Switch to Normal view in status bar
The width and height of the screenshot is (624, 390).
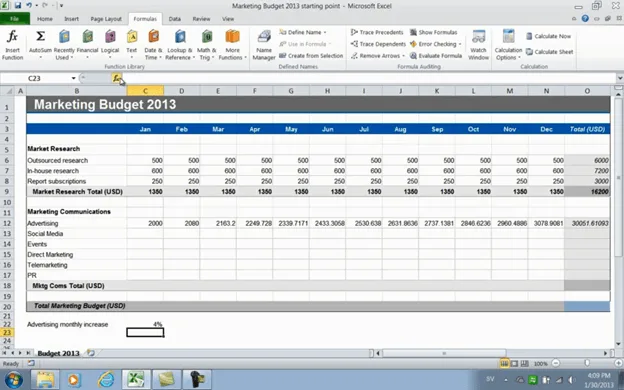coord(504,363)
